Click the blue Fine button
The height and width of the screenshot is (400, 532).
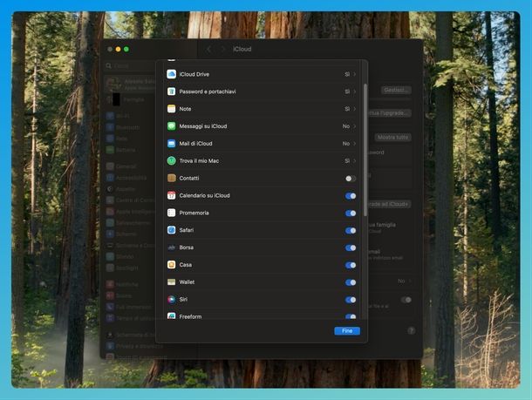point(347,331)
